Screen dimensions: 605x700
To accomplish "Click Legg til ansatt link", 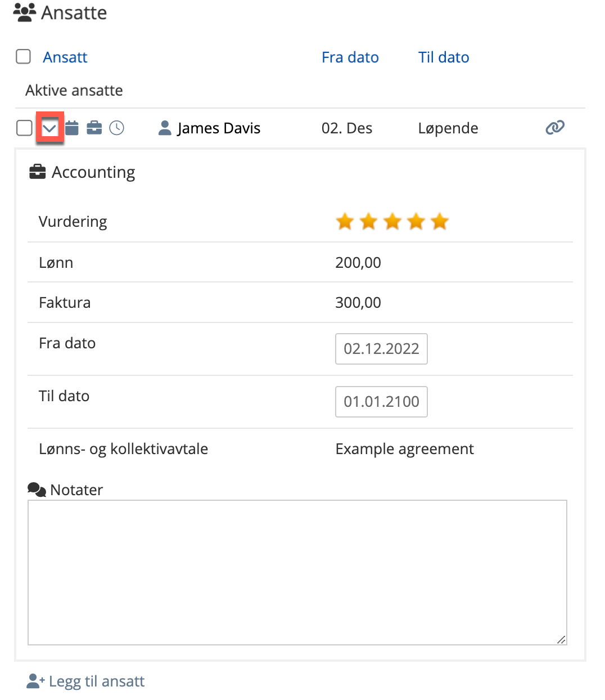I will (96, 681).
